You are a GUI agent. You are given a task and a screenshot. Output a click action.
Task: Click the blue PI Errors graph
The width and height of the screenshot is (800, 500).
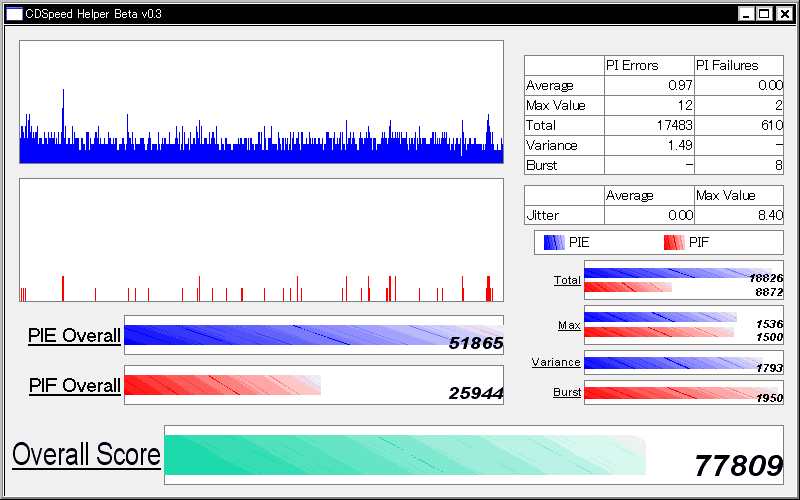pos(261,102)
